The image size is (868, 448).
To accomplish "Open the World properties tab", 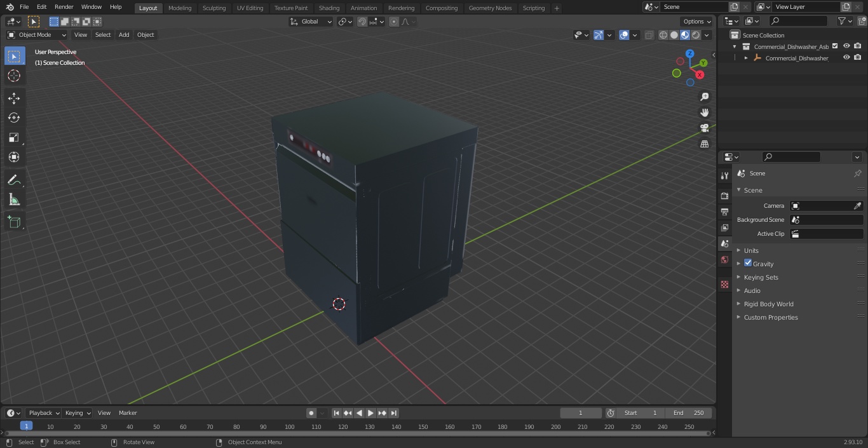I will click(724, 259).
